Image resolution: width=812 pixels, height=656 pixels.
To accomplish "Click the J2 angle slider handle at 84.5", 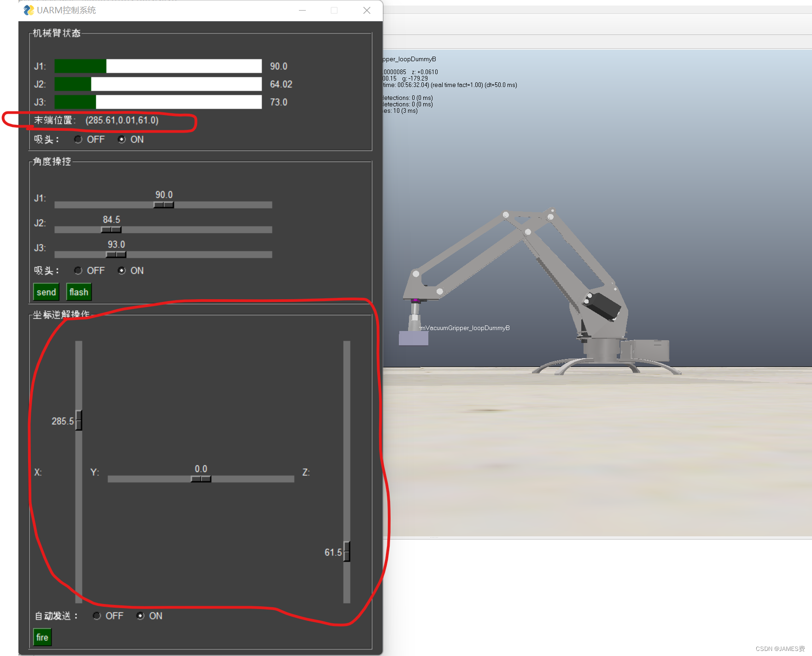I will click(x=111, y=230).
